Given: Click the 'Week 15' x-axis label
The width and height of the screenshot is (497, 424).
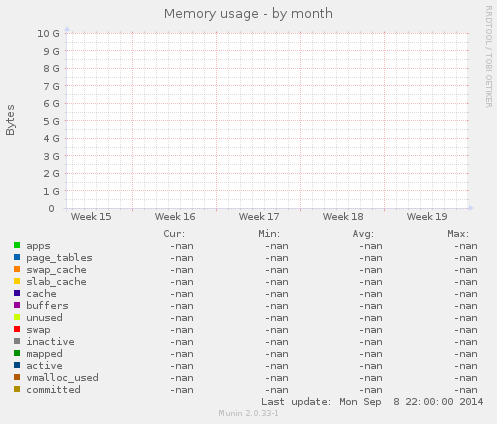Looking at the screenshot, I should click(91, 217).
